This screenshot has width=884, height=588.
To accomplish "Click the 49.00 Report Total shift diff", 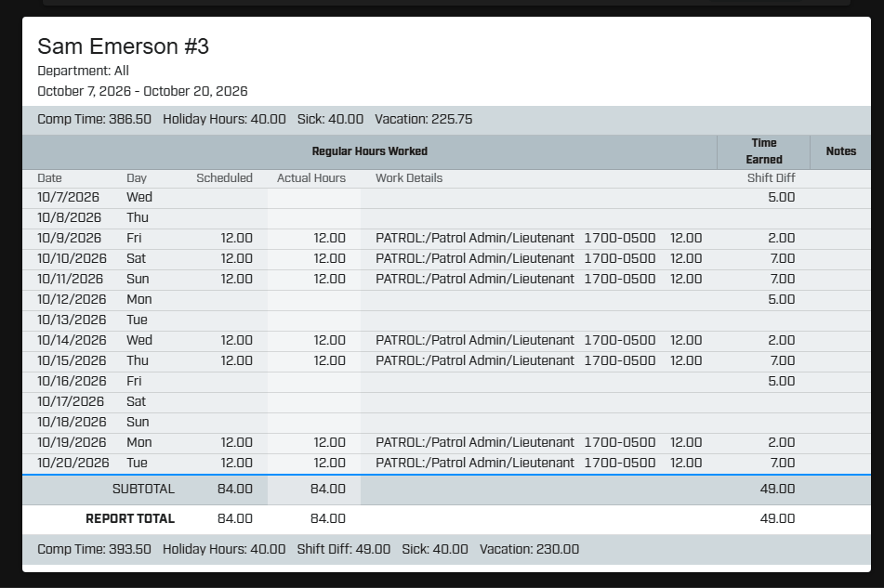I will (777, 518).
